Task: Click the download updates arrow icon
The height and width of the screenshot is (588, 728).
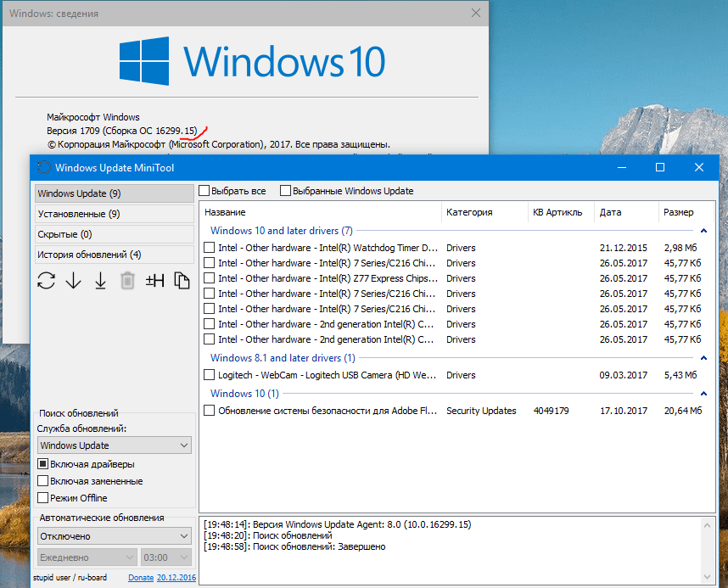Action: 73,281
